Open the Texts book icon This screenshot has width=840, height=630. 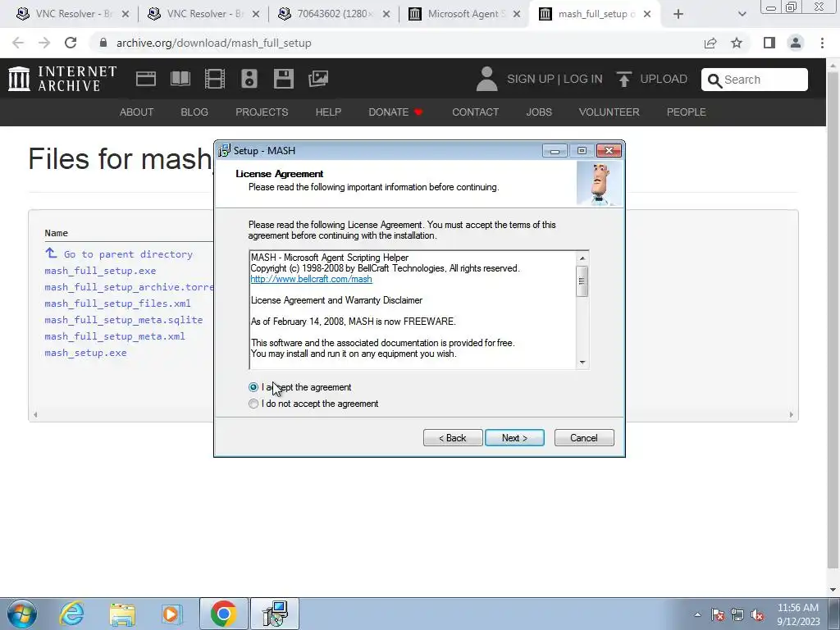tap(180, 79)
